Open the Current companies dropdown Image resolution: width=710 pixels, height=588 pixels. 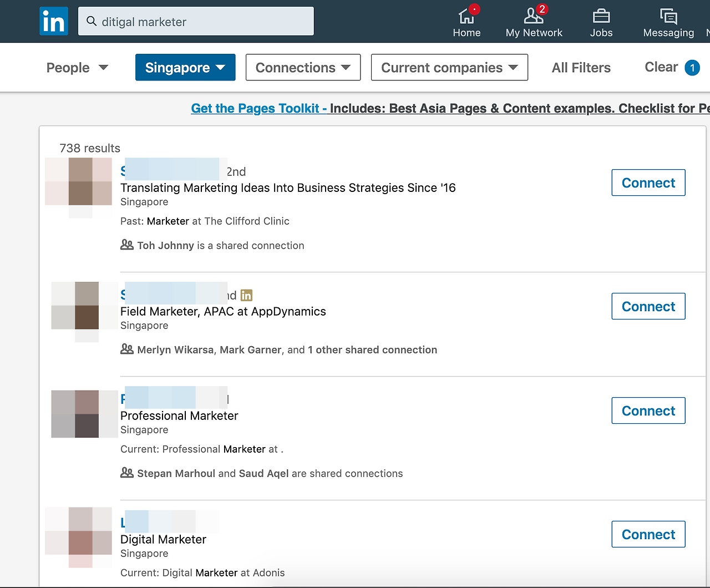coord(449,67)
